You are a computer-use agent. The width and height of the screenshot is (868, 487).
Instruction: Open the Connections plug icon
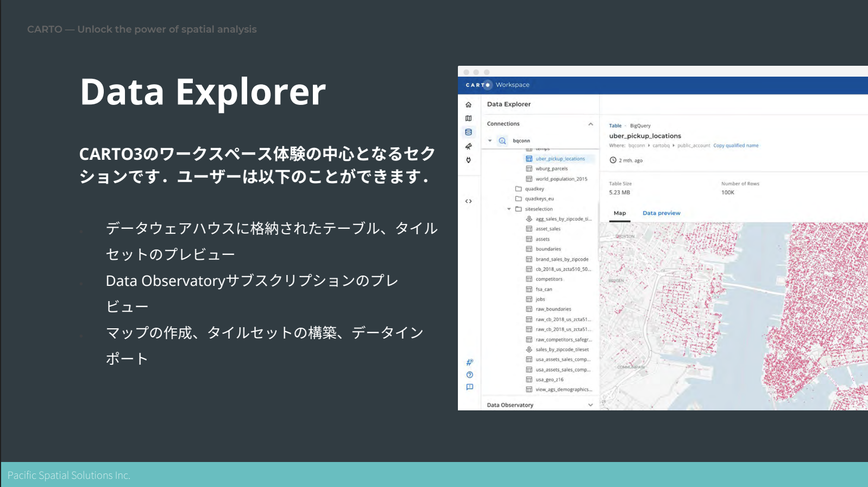tap(468, 160)
